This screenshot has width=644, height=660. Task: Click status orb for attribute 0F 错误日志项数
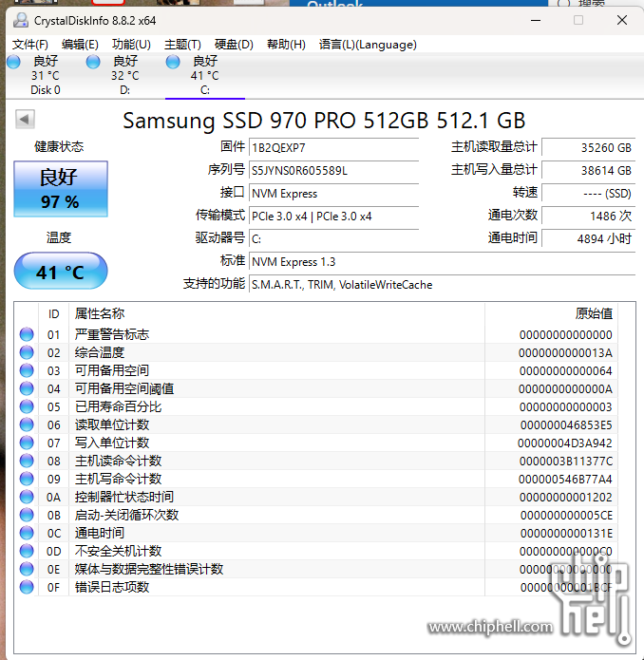[x=27, y=587]
